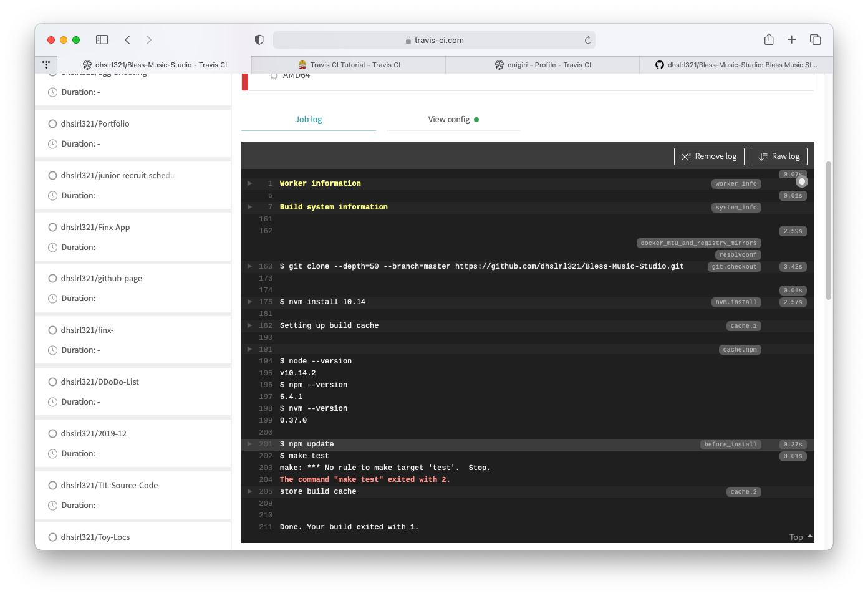Viewport: 868px width, 596px height.
Task: Open dhslrl321/finx- repository link
Action: (87, 330)
